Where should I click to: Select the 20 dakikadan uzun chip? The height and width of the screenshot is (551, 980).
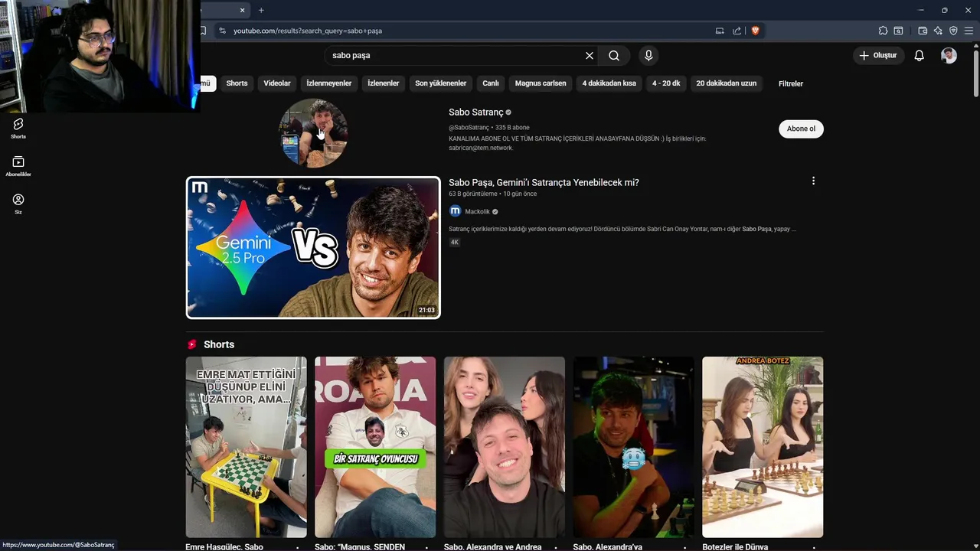(x=727, y=83)
